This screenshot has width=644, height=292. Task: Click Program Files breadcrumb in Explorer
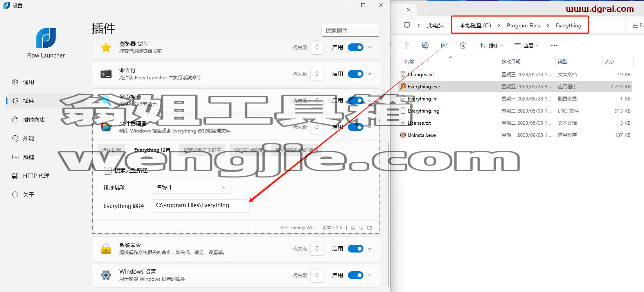pyautogui.click(x=523, y=25)
